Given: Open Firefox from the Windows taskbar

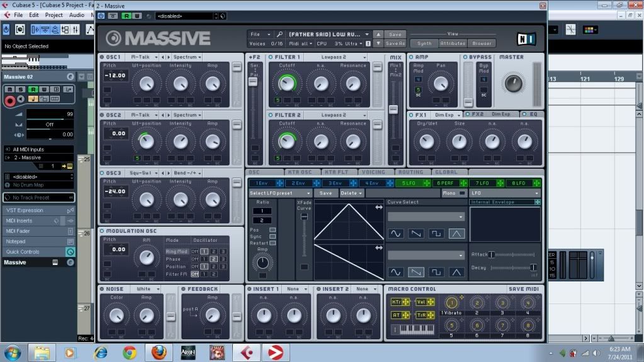Looking at the screenshot, I should pyautogui.click(x=159, y=352).
